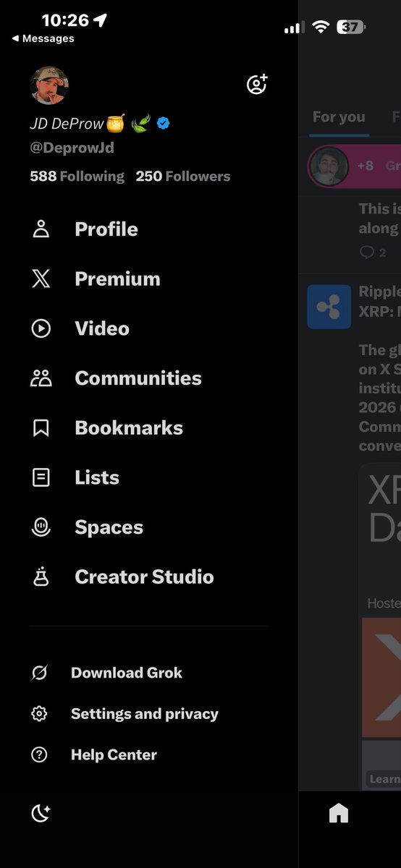Viewport: 401px width, 868px height.
Task: Open the Help Center link
Action: tap(114, 755)
